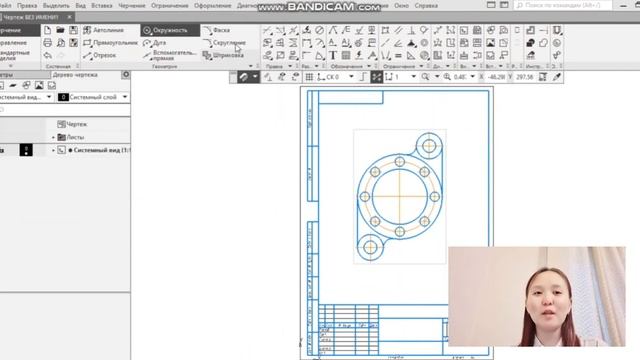Click the X coordinate field
Screen dimensions: 640x360
click(496, 77)
